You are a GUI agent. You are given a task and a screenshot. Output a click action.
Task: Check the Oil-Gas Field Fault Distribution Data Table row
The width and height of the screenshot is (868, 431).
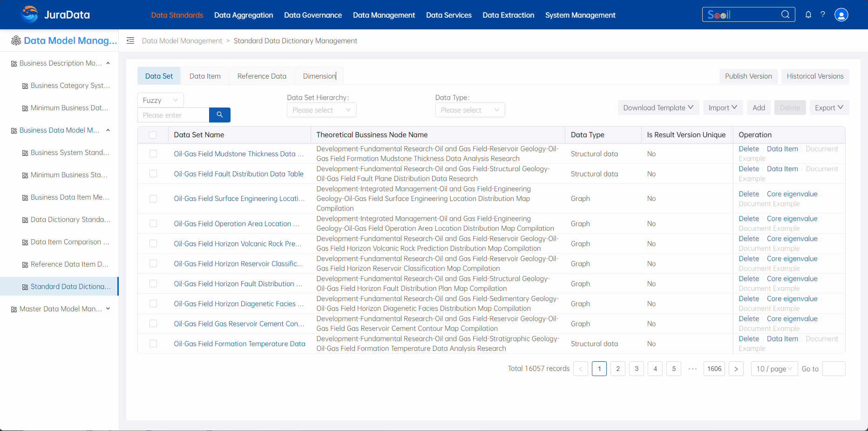coord(153,174)
